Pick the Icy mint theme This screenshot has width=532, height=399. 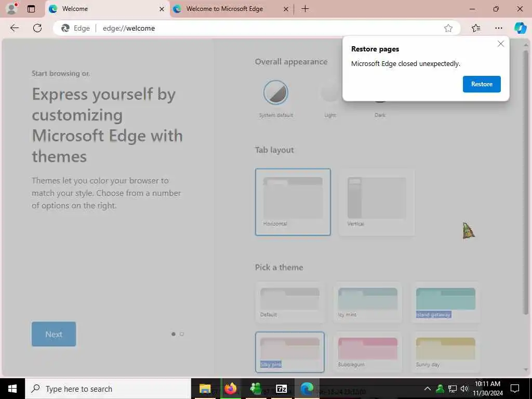[x=368, y=302]
